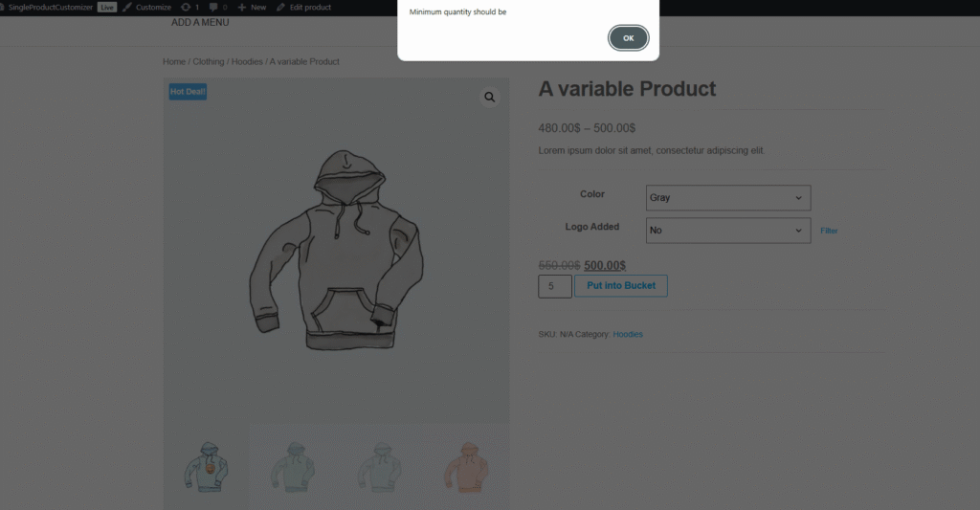The width and height of the screenshot is (980, 510).
Task: Select the orange hoodie thumbnail
Action: (x=466, y=466)
